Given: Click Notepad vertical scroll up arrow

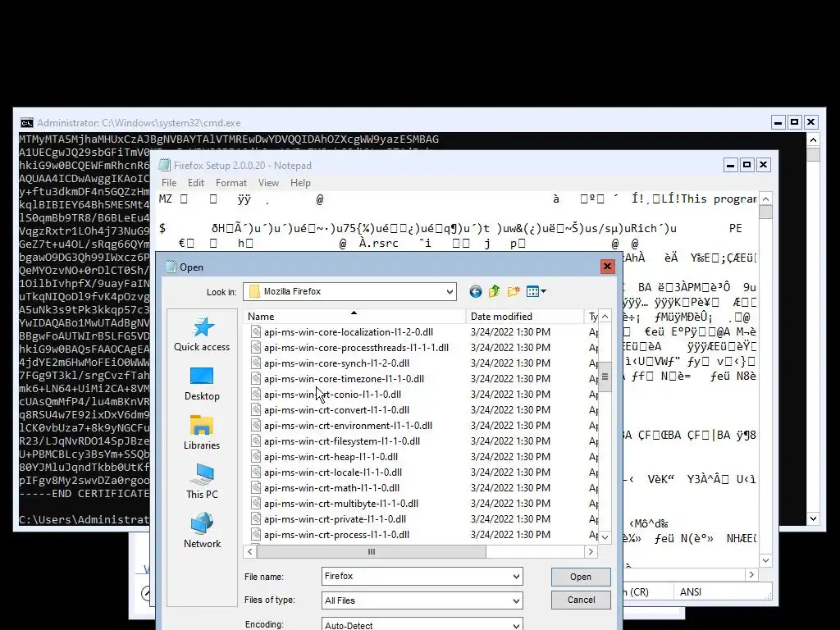Looking at the screenshot, I should tap(765, 199).
